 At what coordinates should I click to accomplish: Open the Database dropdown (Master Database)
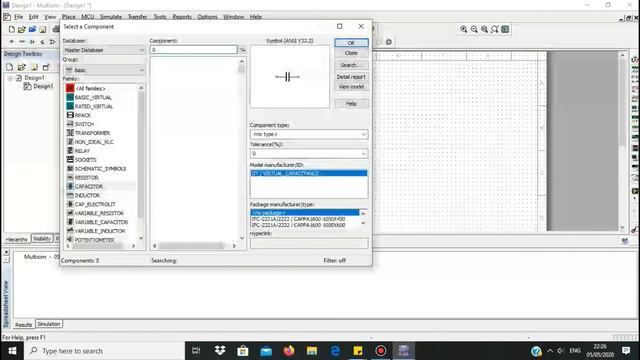click(104, 50)
